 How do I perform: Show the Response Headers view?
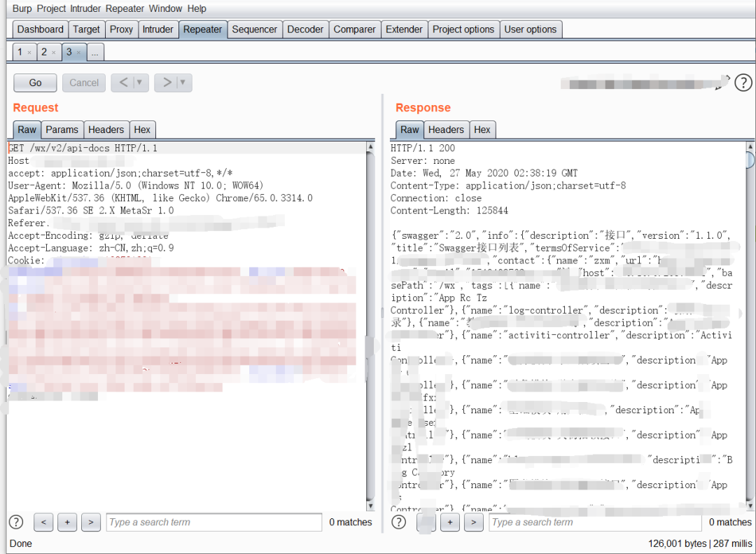coord(446,130)
